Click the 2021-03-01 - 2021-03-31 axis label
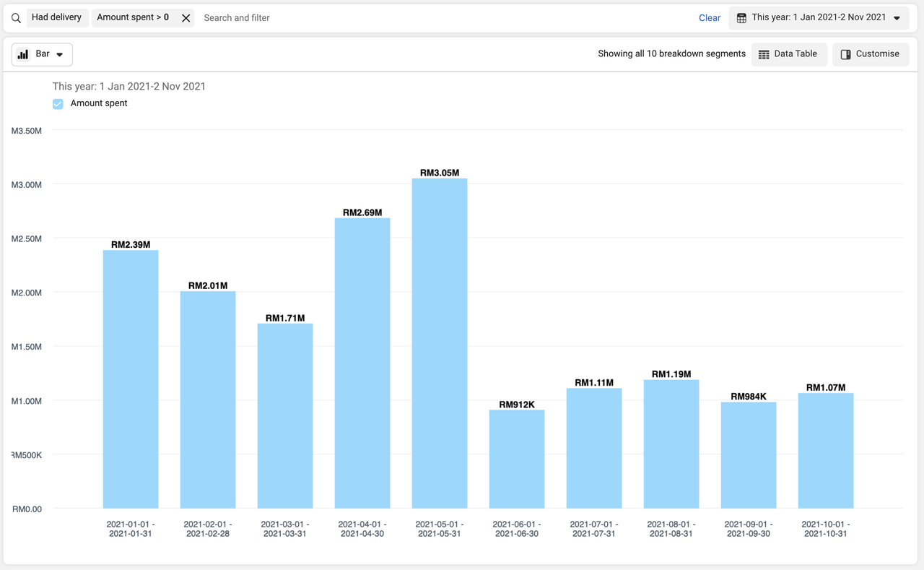Viewport: 924px width, 570px height. (x=285, y=529)
